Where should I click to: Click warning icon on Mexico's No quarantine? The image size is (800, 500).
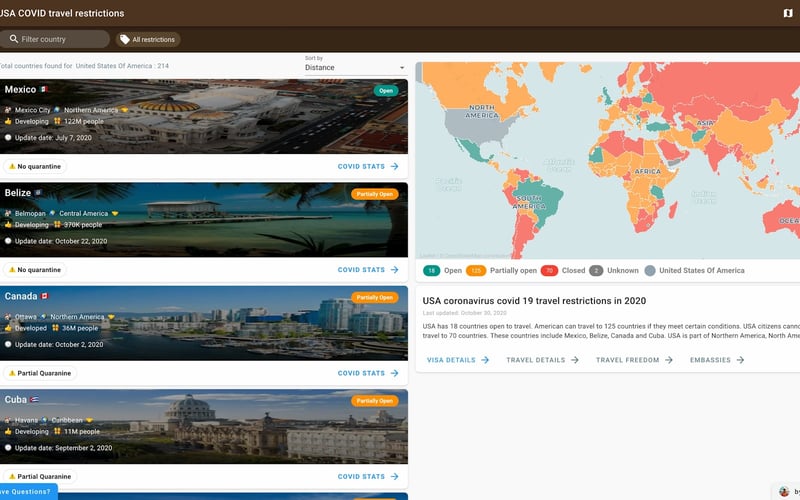click(12, 166)
